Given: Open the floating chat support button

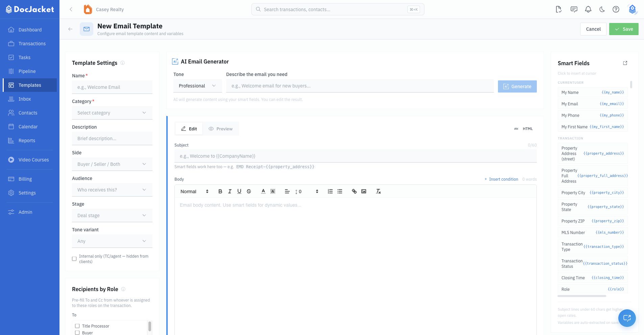Looking at the screenshot, I should 627,318.
